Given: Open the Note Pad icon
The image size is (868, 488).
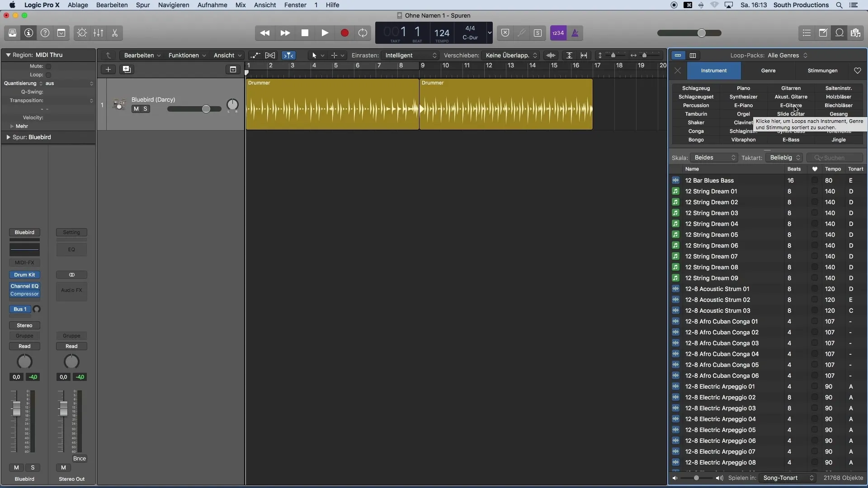Looking at the screenshot, I should click(823, 33).
